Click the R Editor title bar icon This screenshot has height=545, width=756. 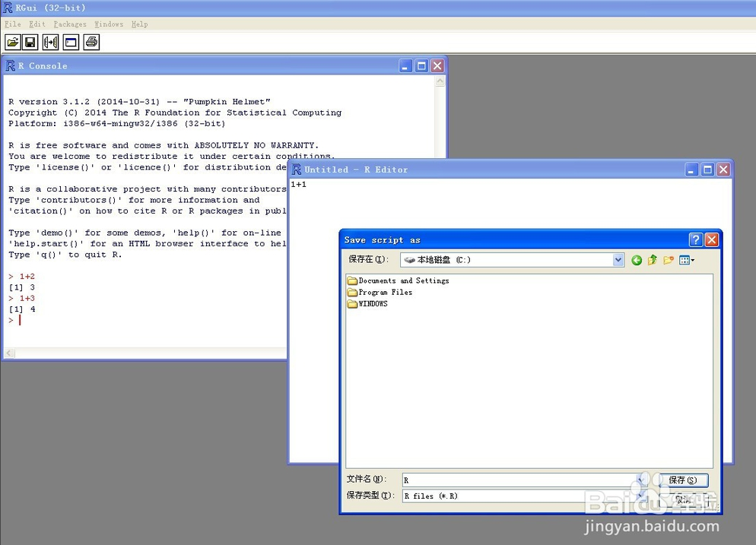297,170
